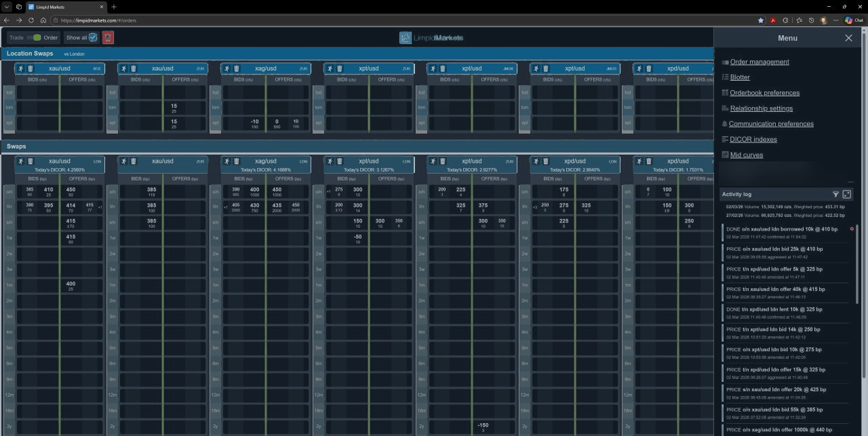Click the running-man icon on xag/usd ZUR location swap
Screen dimensions: 868x436
tap(226, 68)
